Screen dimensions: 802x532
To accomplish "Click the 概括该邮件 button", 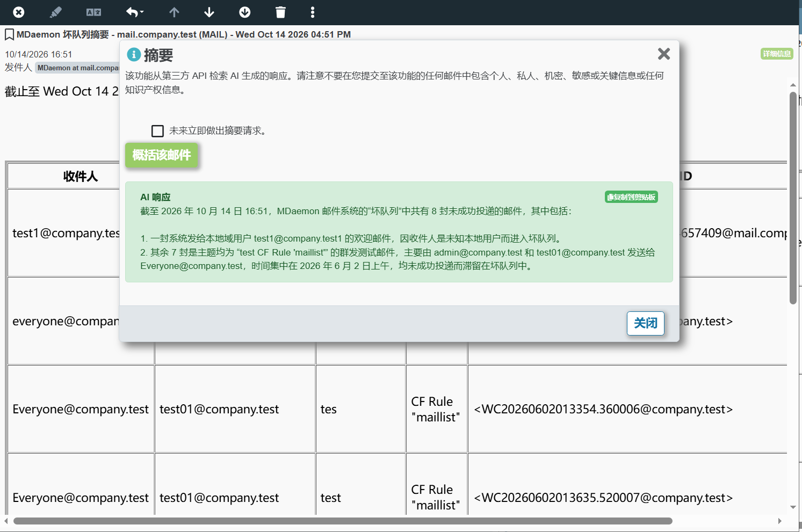I will (162, 155).
